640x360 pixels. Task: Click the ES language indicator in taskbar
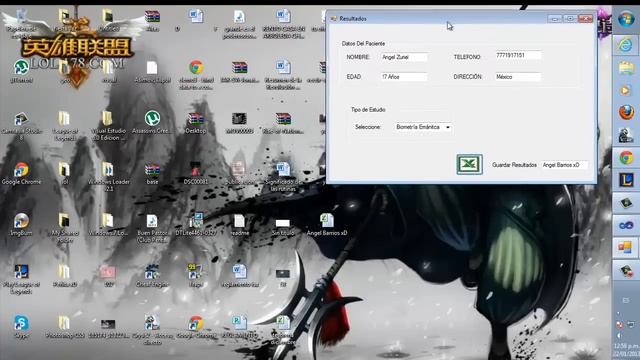626,300
